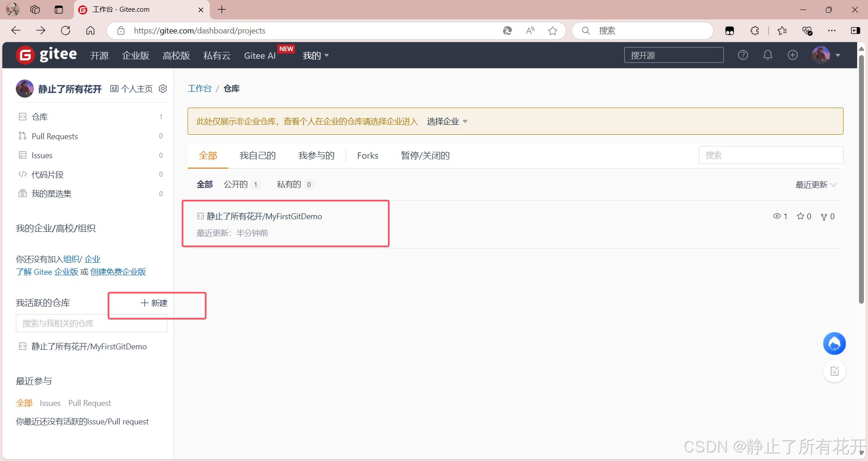
Task: Open the blue floating assistant button
Action: [x=834, y=343]
